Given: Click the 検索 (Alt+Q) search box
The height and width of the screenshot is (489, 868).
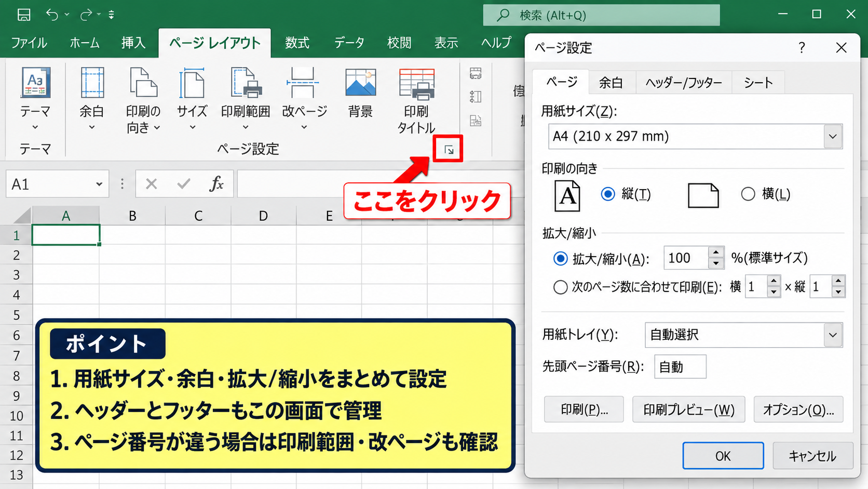Looking at the screenshot, I should [601, 15].
